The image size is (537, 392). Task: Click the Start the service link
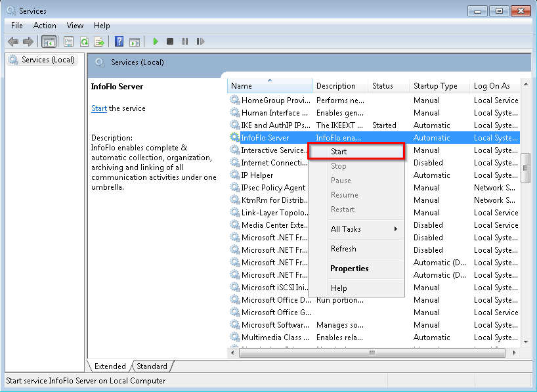(x=99, y=108)
